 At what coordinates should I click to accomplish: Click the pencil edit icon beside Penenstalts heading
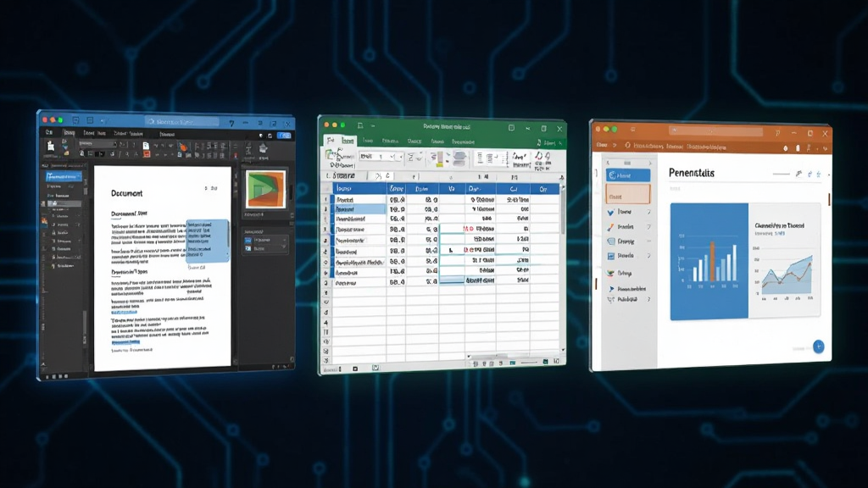coord(798,174)
